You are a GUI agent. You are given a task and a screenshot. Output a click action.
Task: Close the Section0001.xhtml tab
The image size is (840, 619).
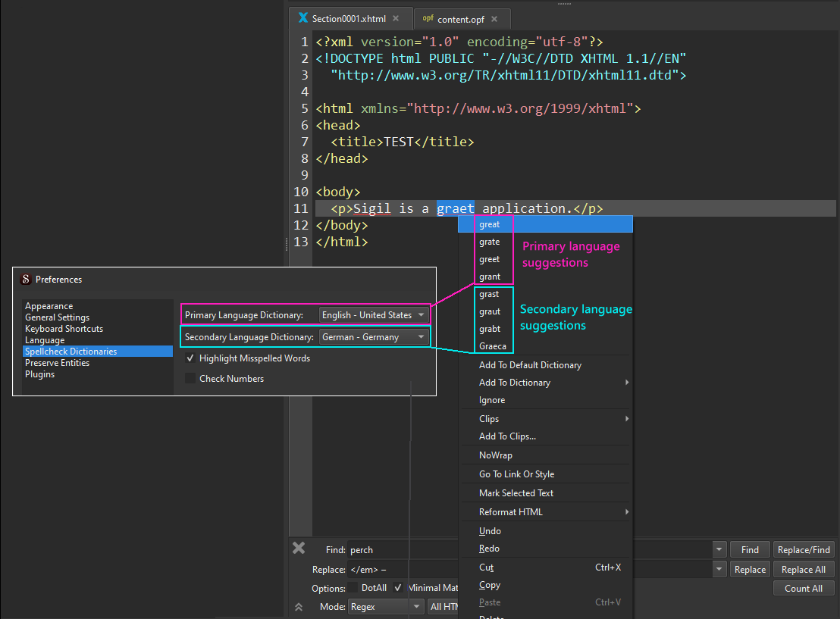point(396,18)
